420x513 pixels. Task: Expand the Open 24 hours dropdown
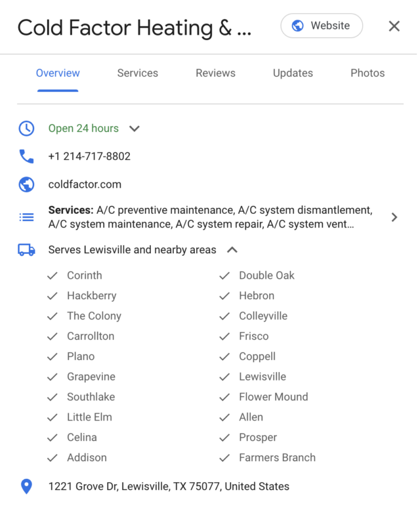(x=135, y=129)
